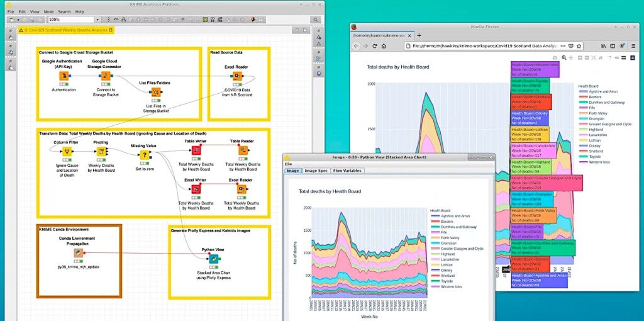The image size is (644, 321).
Task: Switch to the Image Spec tab
Action: tap(316, 171)
